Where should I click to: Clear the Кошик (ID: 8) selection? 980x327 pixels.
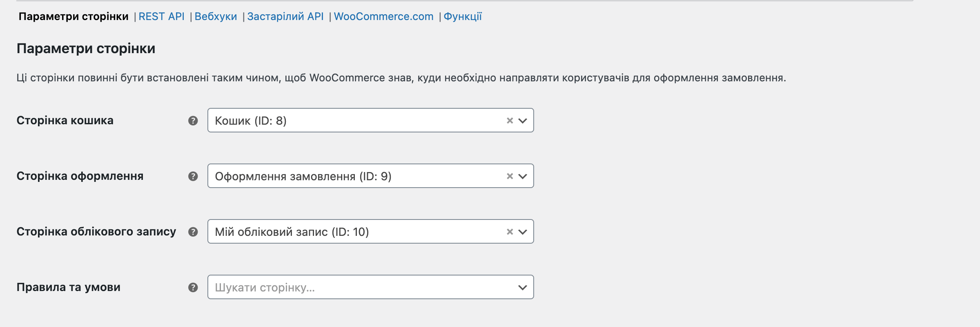point(510,121)
